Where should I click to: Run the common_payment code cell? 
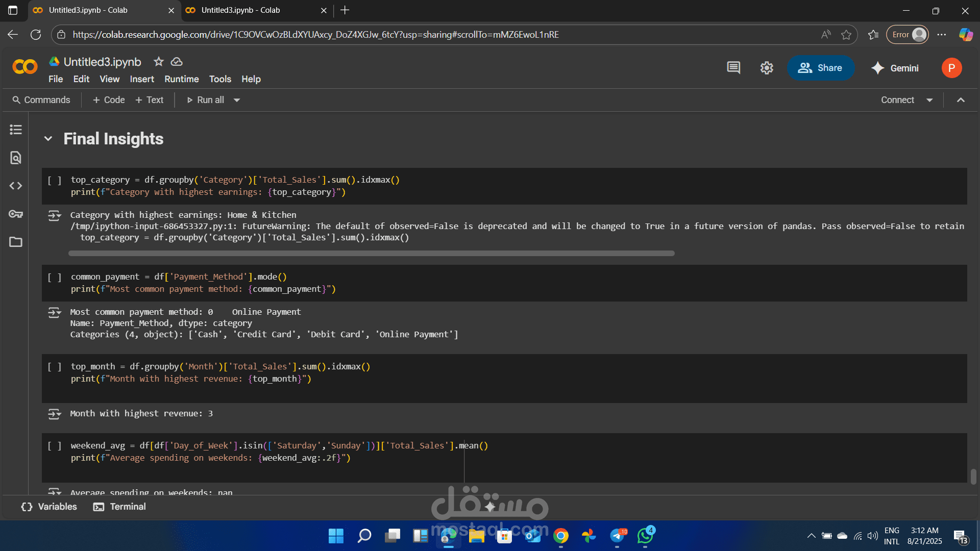click(55, 278)
